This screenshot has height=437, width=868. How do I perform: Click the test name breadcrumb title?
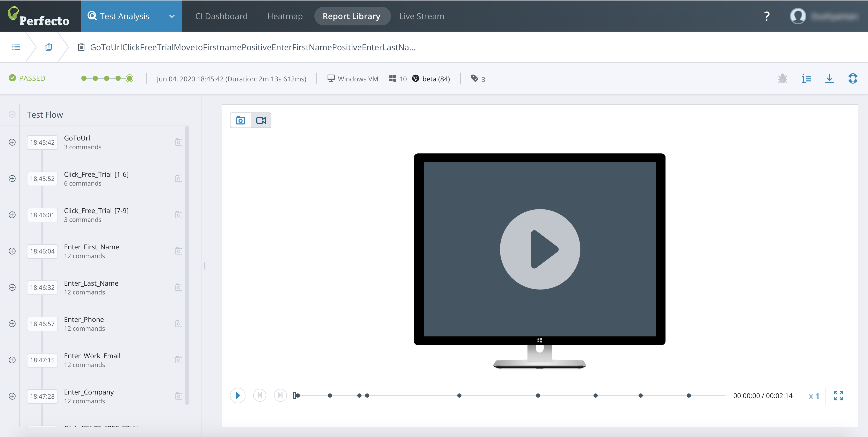coord(252,47)
